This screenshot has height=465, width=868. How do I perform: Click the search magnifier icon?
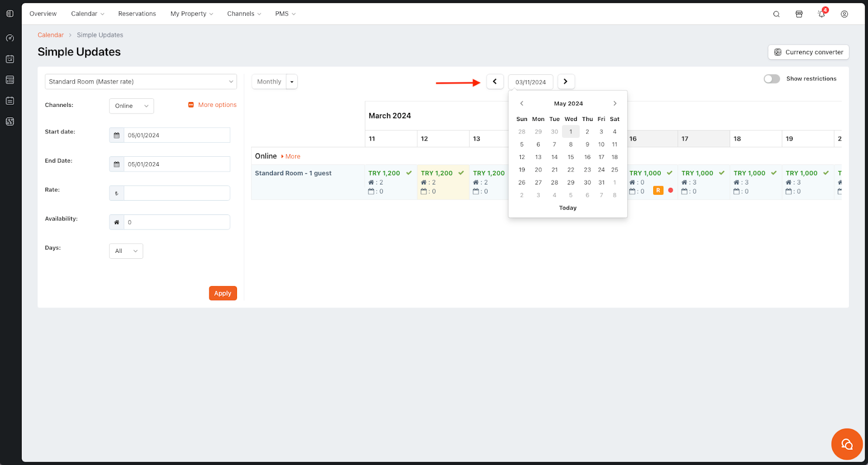[776, 14]
